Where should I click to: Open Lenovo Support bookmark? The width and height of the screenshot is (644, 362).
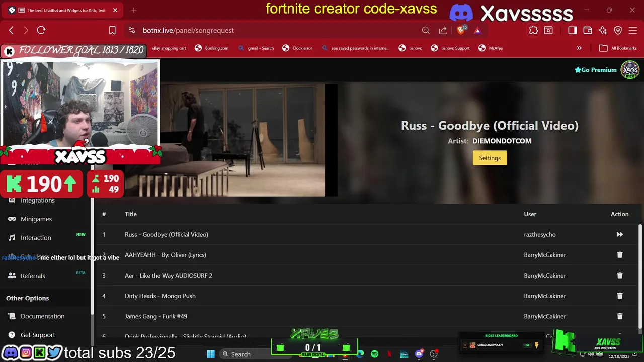(x=450, y=48)
